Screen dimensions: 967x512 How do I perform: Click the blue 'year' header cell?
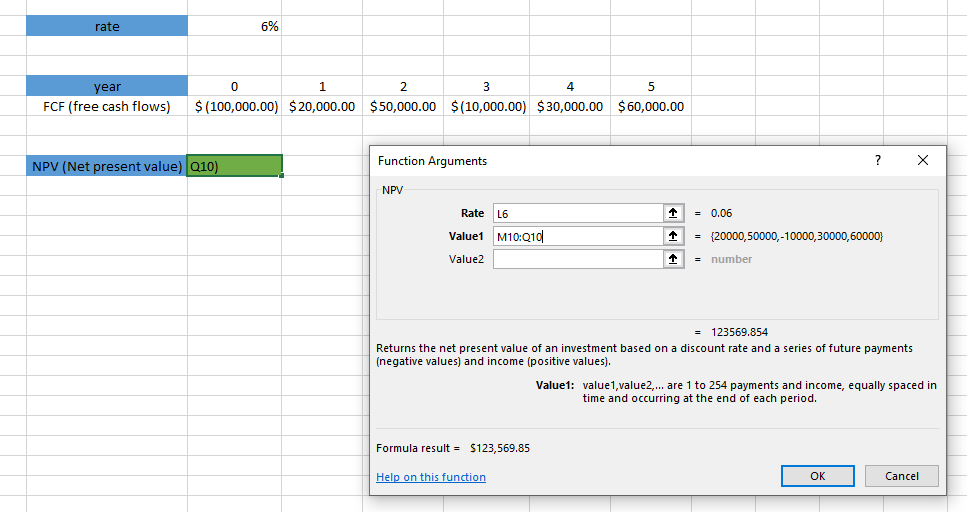tap(107, 86)
